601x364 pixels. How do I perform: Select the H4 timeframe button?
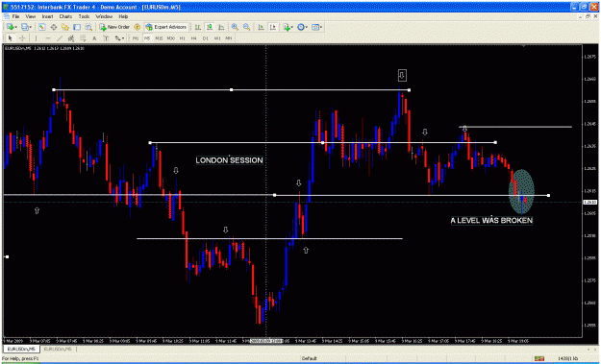194,38
